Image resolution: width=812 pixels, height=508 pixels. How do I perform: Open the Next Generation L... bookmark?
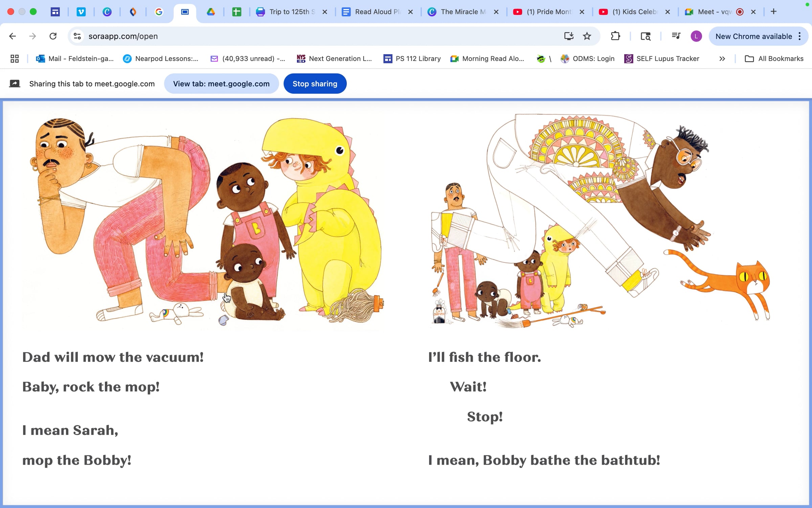[x=334, y=59]
